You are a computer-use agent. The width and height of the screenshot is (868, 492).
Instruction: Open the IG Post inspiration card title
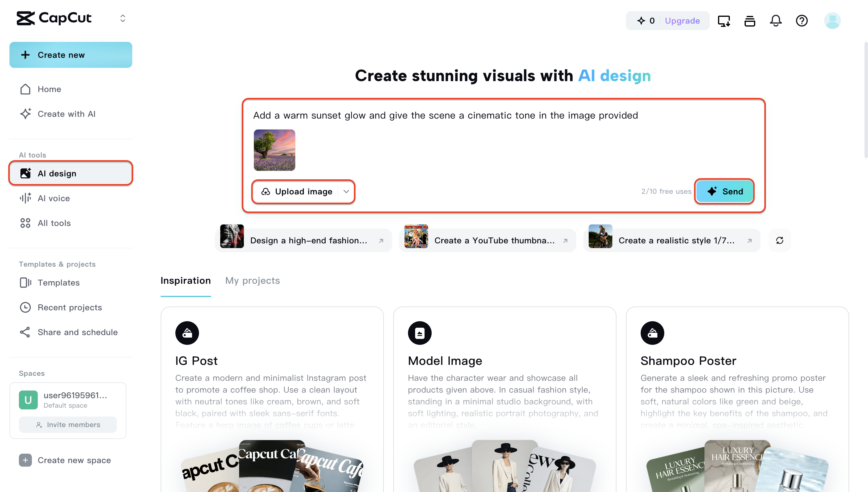click(196, 361)
